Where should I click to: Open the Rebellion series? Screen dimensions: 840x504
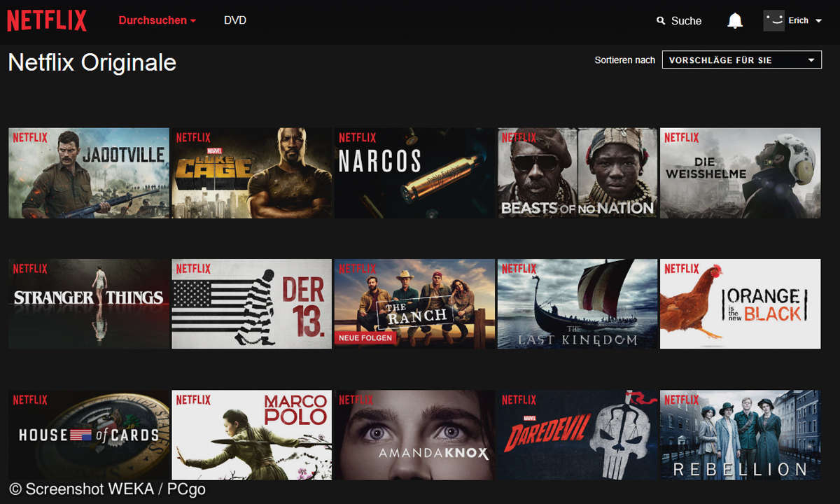tap(741, 435)
